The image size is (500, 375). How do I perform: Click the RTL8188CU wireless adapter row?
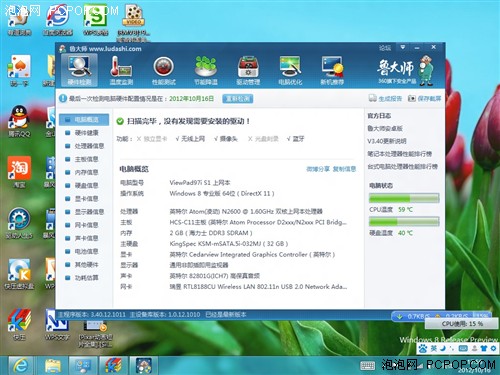pyautogui.click(x=234, y=286)
